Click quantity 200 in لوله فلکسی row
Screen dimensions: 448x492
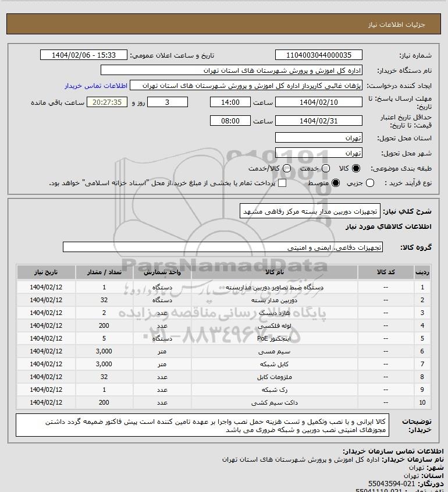pos(104,325)
